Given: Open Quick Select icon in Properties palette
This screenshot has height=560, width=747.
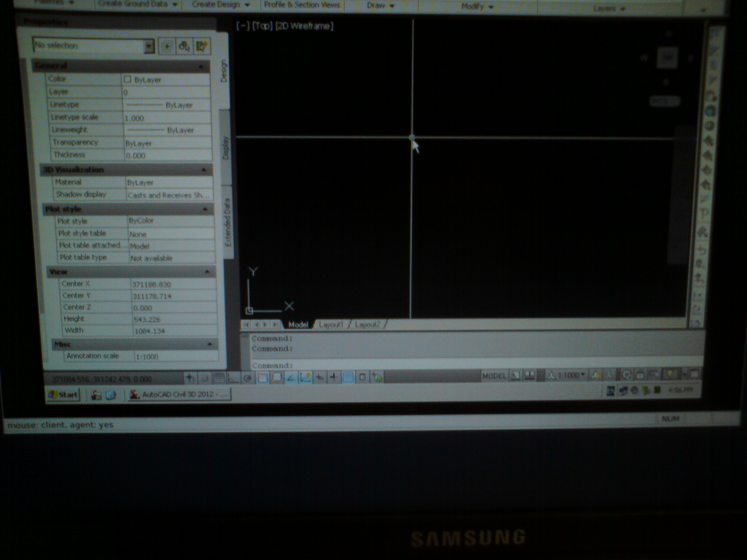Looking at the screenshot, I should [x=202, y=46].
